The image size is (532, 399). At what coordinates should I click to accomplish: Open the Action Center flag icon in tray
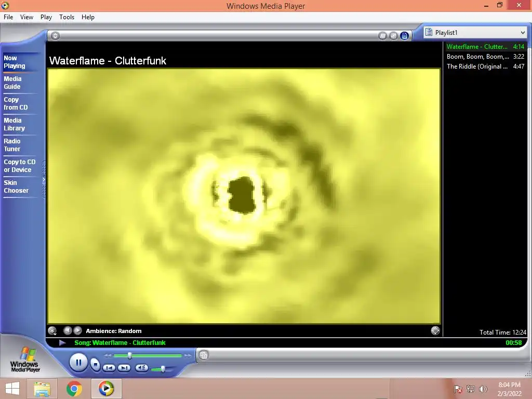[458, 389]
